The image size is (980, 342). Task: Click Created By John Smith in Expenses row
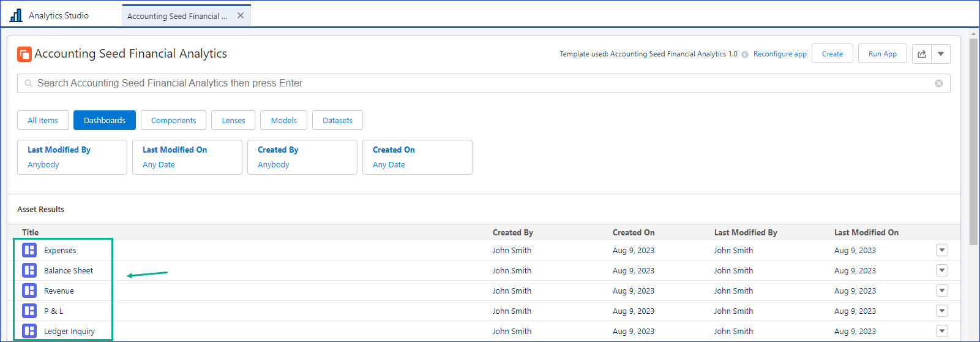coord(512,250)
